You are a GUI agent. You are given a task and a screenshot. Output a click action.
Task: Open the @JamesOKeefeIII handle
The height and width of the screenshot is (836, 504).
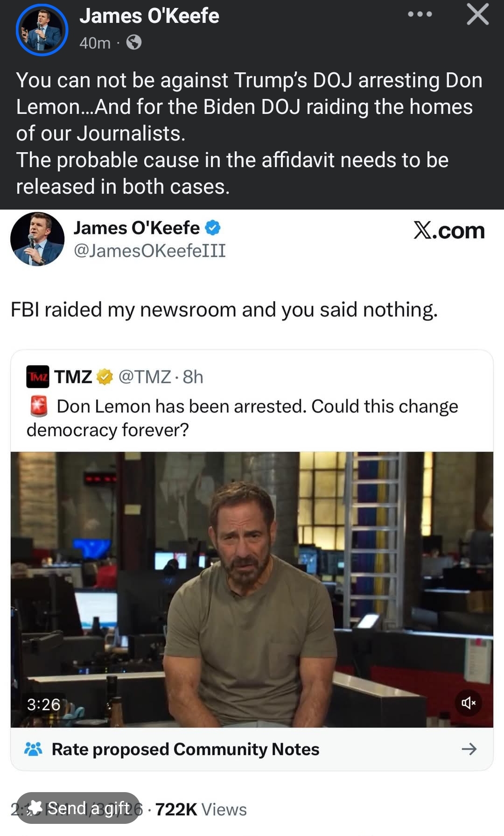coord(150,251)
